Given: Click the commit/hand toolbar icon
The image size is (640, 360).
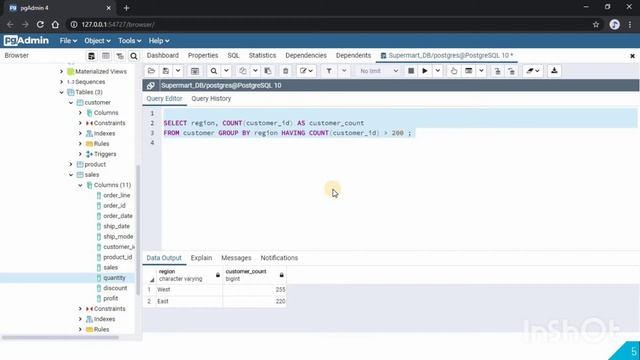Looking at the screenshot, I should pyautogui.click(x=454, y=71).
